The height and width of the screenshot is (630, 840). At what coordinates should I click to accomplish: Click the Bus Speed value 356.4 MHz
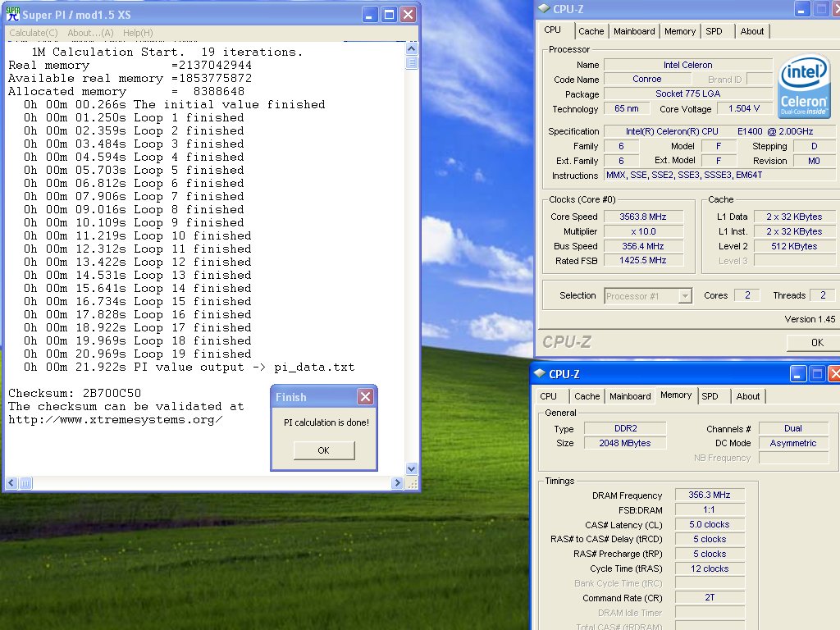click(x=643, y=246)
